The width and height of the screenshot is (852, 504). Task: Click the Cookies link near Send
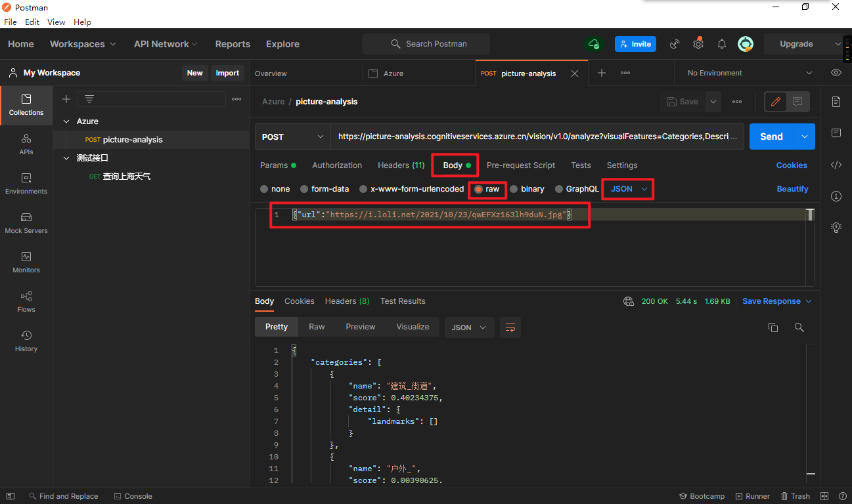pos(792,165)
